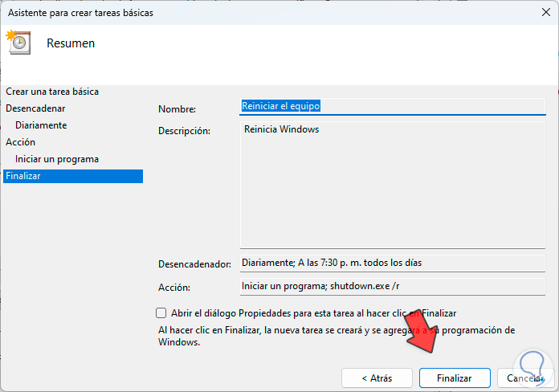Enable the Abrir el diálogo Propiedades checkbox
Image resolution: width=559 pixels, height=392 pixels.
point(161,313)
